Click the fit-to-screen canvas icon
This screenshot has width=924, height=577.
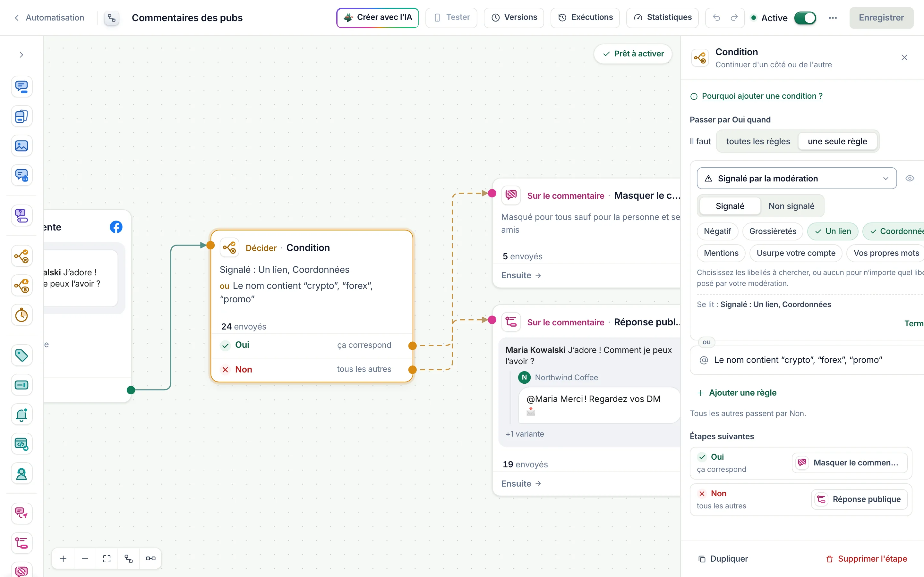click(x=107, y=559)
